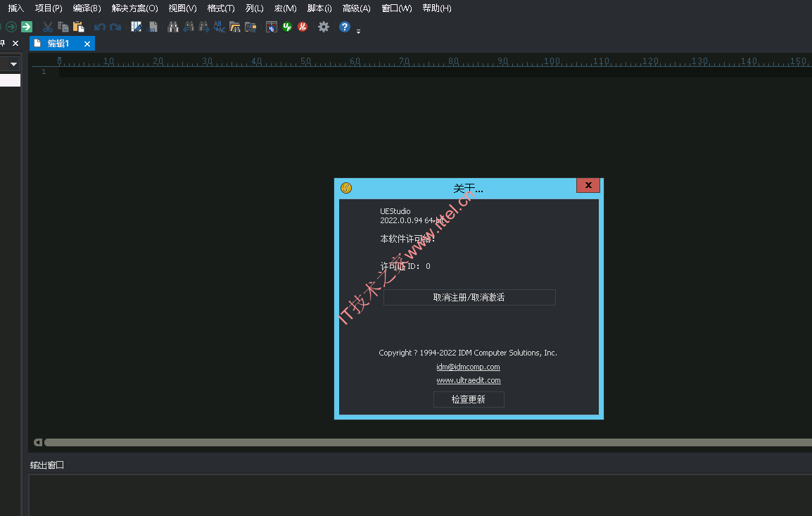
Task: Click the editor scrollbar left arrow
Action: [x=38, y=442]
